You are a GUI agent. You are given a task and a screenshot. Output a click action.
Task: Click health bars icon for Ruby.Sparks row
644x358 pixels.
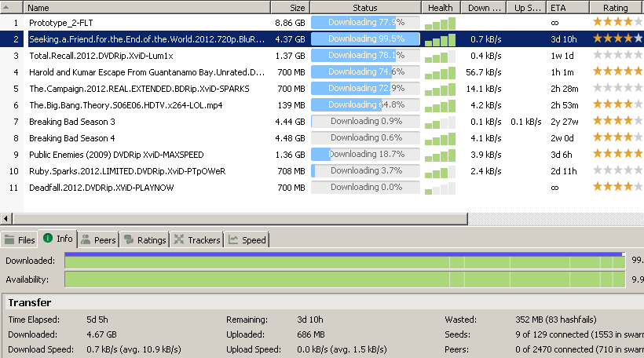(440, 172)
